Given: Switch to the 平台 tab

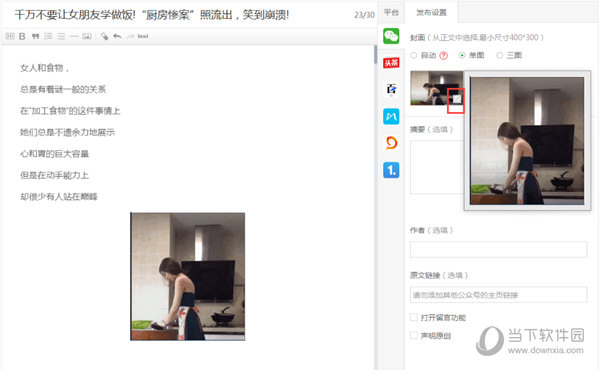Looking at the screenshot, I should (x=391, y=13).
